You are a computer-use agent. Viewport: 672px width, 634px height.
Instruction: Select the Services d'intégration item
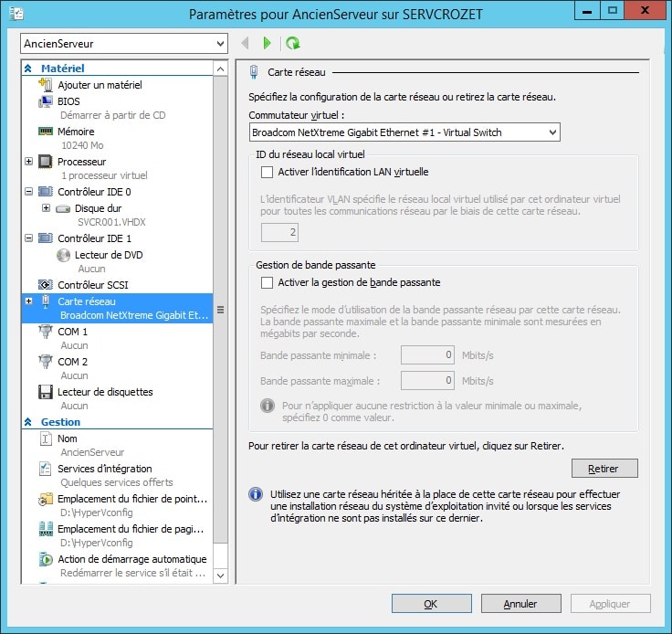[117, 475]
